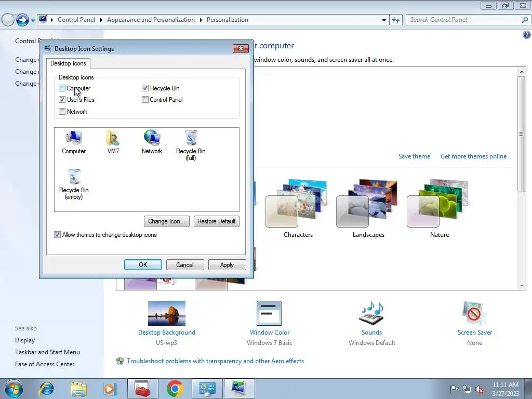Click the forward navigation arrow

22,20
